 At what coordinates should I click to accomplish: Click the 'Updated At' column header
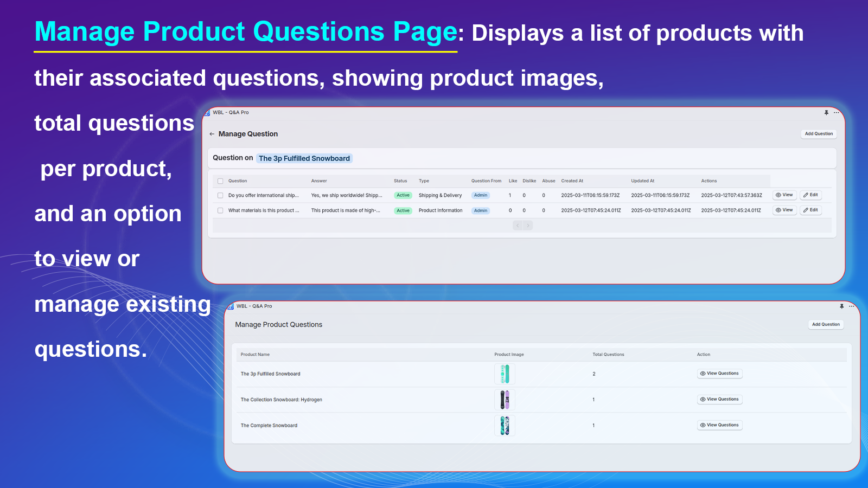point(643,181)
